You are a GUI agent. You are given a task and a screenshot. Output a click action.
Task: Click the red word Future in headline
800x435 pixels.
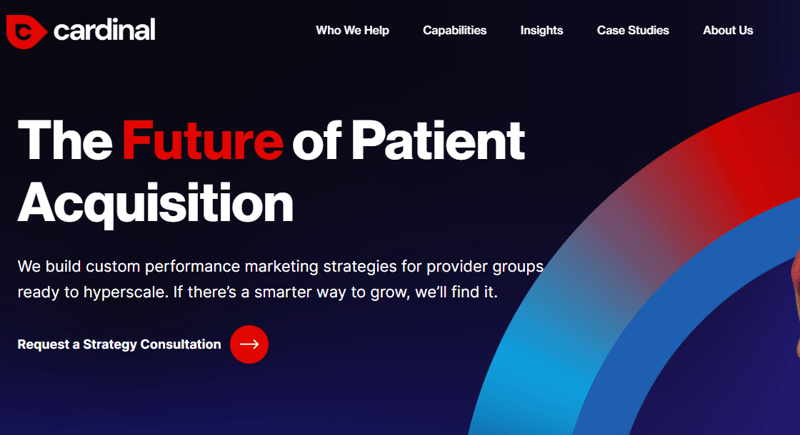tap(202, 141)
